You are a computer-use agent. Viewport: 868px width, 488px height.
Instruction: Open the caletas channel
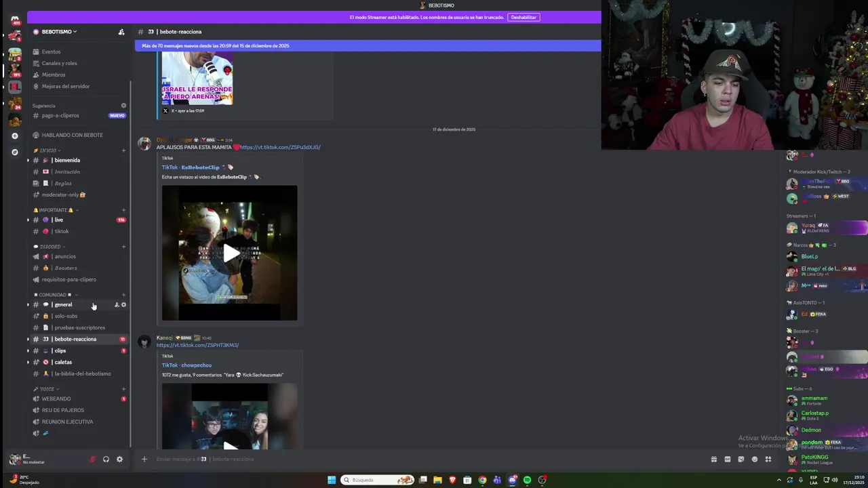pos(62,362)
